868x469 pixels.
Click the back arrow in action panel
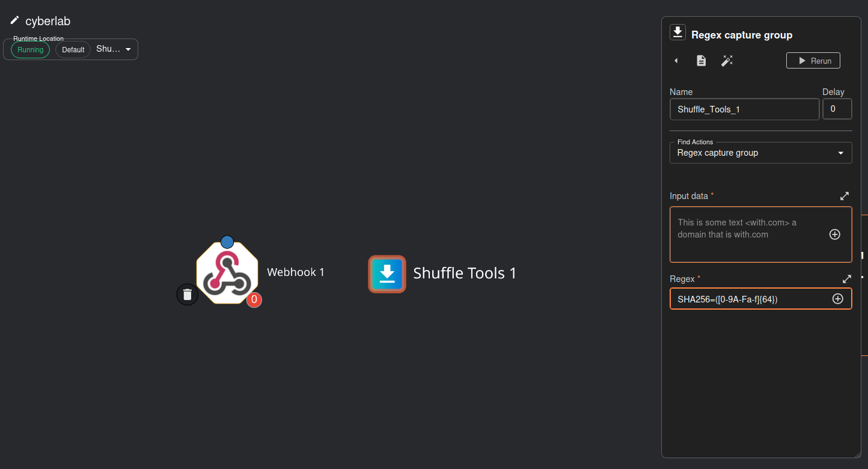tap(676, 61)
